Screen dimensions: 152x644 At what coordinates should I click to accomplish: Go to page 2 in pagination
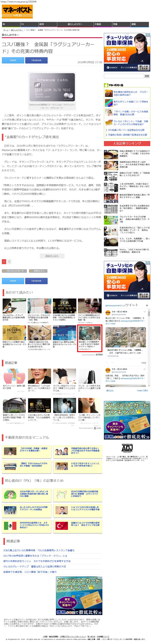click(9, 262)
